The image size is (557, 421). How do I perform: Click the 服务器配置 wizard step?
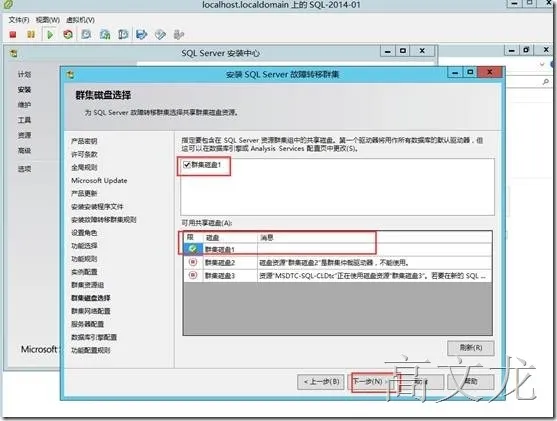point(87,324)
